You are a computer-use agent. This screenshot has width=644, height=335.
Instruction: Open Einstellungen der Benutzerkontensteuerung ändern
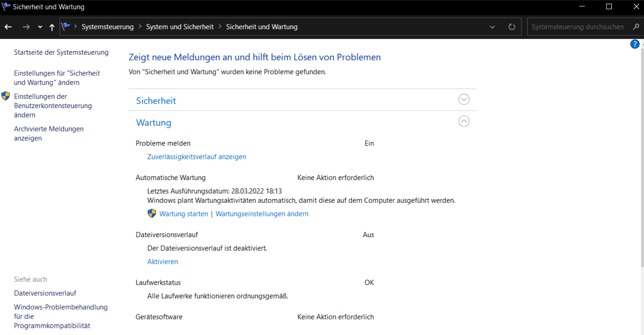click(x=53, y=106)
